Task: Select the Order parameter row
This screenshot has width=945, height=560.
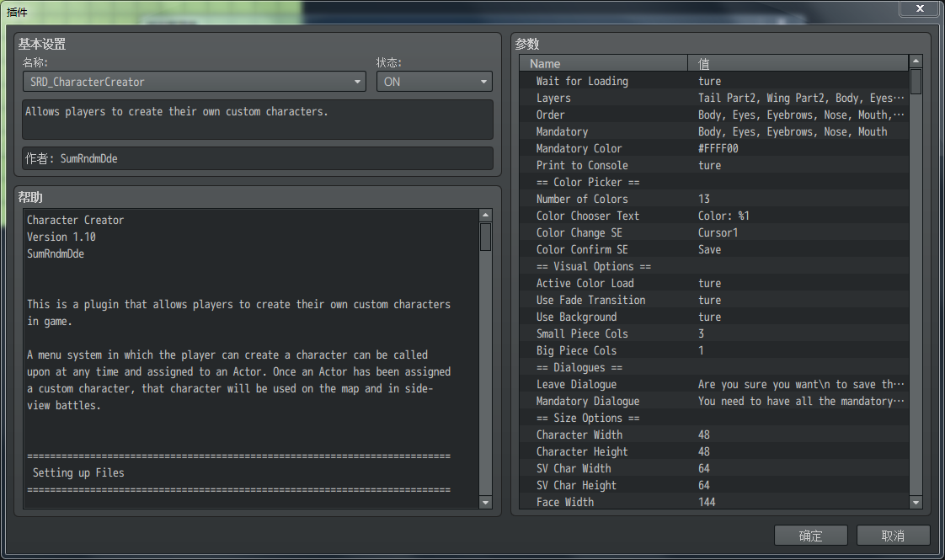Action: [x=714, y=115]
